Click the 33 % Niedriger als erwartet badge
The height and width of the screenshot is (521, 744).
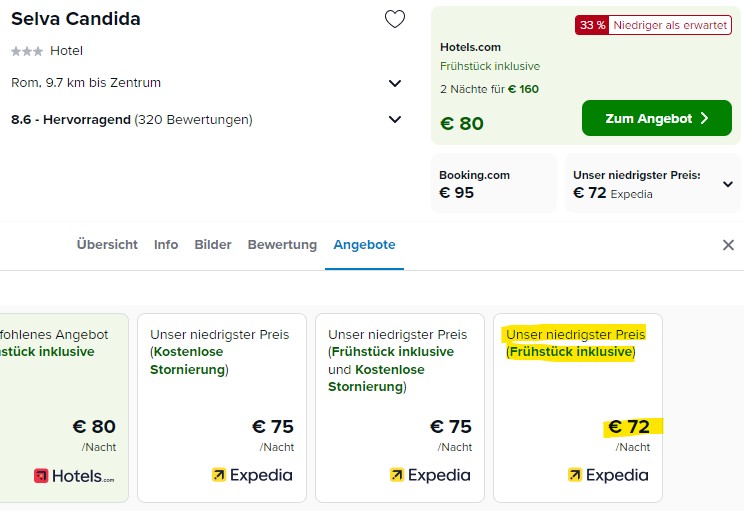pyautogui.click(x=653, y=25)
